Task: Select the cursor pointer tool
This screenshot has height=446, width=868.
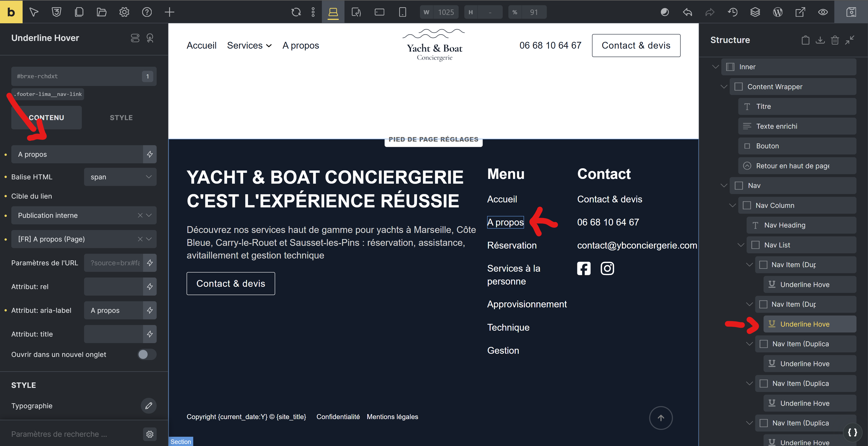Action: click(x=34, y=12)
